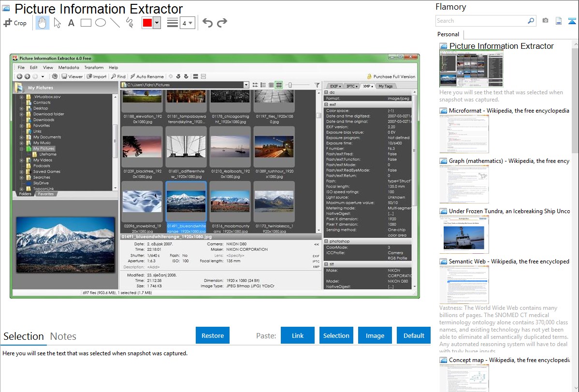Click the line thickness icon
Image resolution: width=579 pixels, height=392 pixels.
pos(173,23)
